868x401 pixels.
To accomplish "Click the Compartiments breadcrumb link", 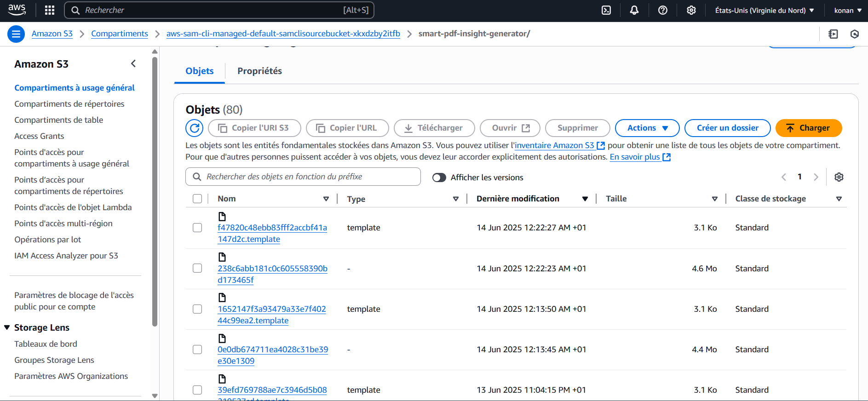I will click(120, 34).
